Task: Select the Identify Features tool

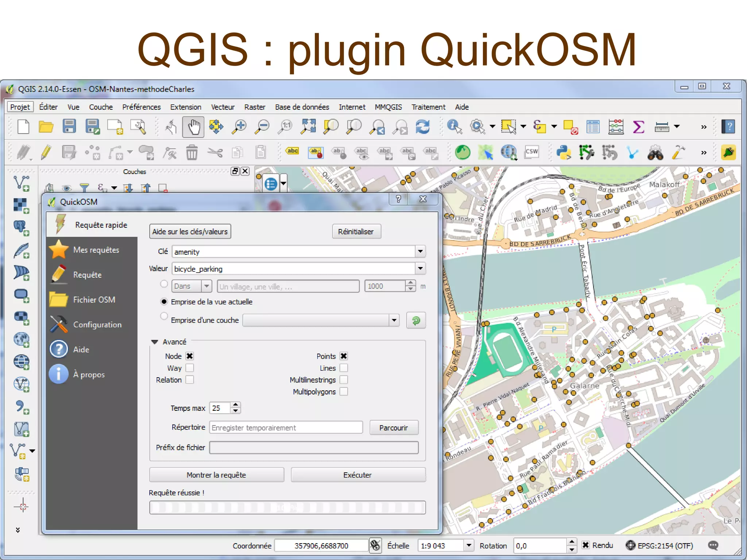Action: pos(454,127)
